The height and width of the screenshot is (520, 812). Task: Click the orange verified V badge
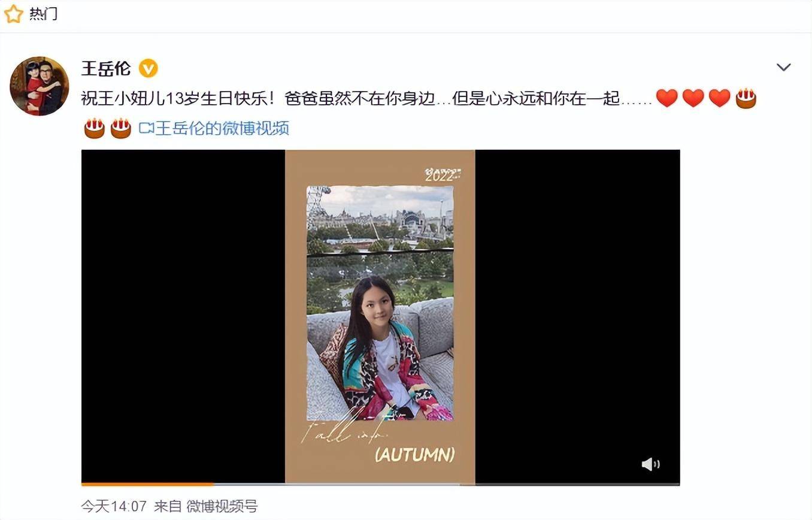click(x=148, y=69)
